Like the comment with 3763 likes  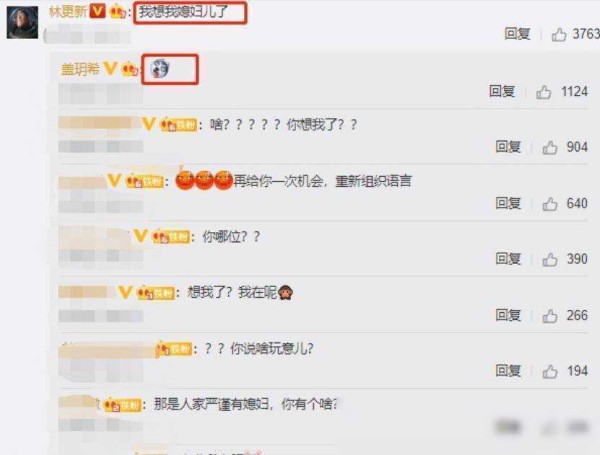coord(559,34)
